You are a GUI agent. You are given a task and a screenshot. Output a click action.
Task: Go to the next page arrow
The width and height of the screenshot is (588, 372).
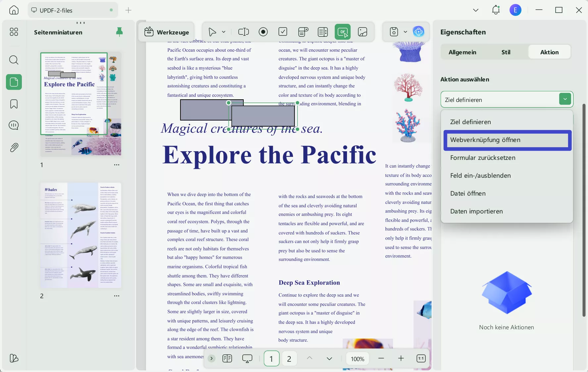(329, 358)
